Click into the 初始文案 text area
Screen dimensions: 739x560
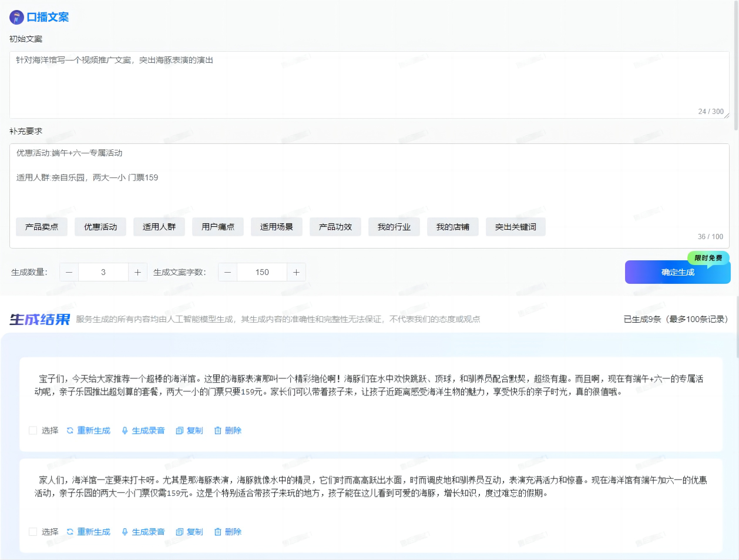coord(369,85)
